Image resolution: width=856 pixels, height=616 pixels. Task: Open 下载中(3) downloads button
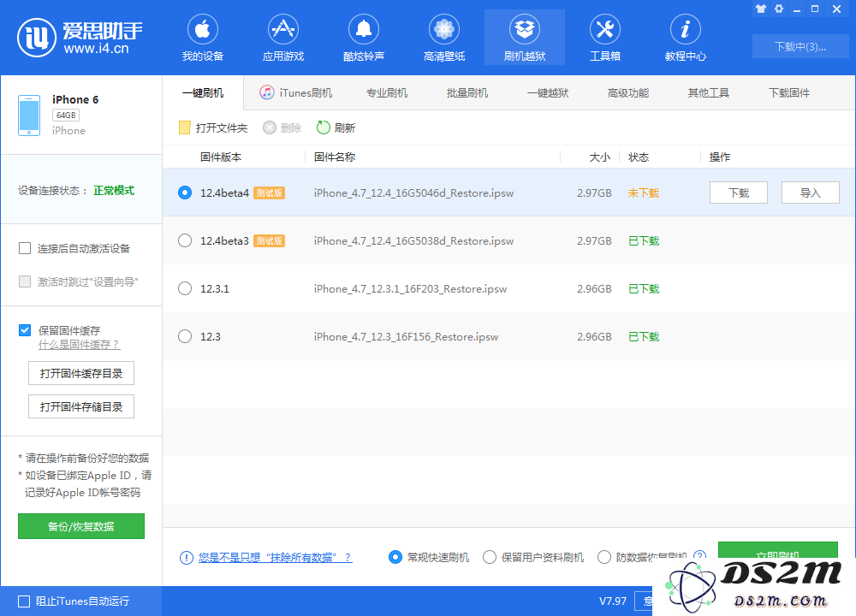[x=800, y=46]
